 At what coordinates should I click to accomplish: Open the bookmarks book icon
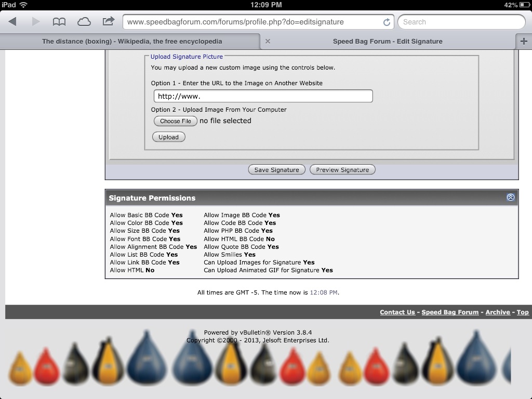point(59,22)
